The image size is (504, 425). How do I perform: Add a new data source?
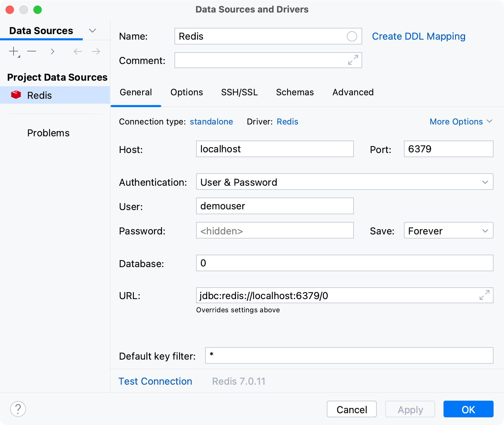click(13, 51)
